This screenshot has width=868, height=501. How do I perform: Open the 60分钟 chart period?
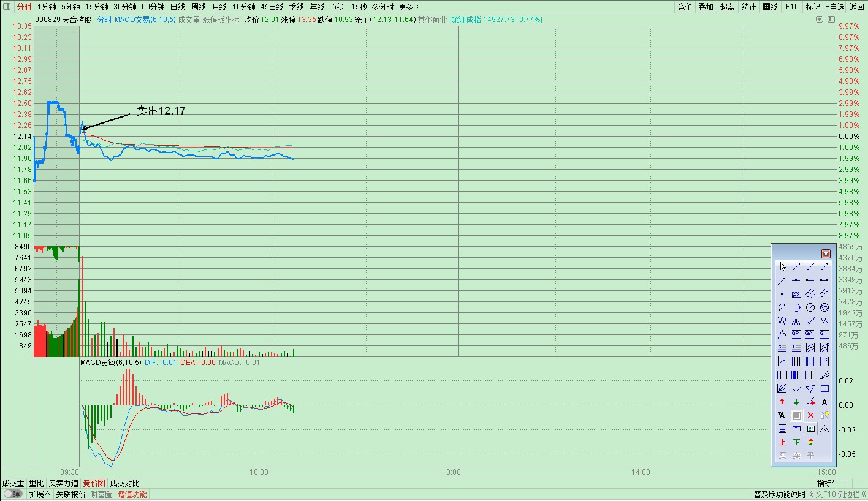153,7
